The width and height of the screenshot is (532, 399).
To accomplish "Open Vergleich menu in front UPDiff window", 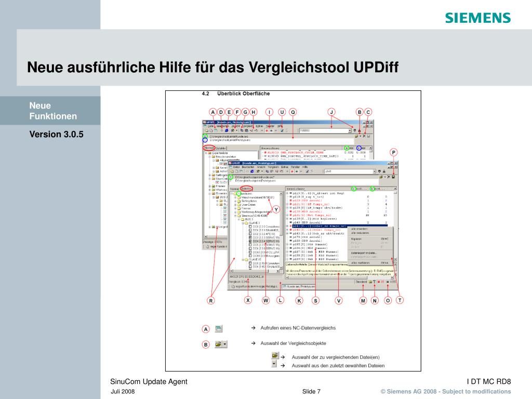I will coord(273,167).
